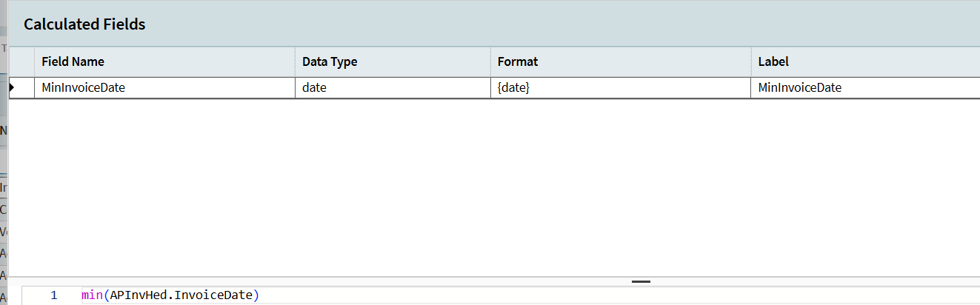This screenshot has width=980, height=305.
Task: Click the closing parenthesis in the expression
Action: pyautogui.click(x=256, y=295)
